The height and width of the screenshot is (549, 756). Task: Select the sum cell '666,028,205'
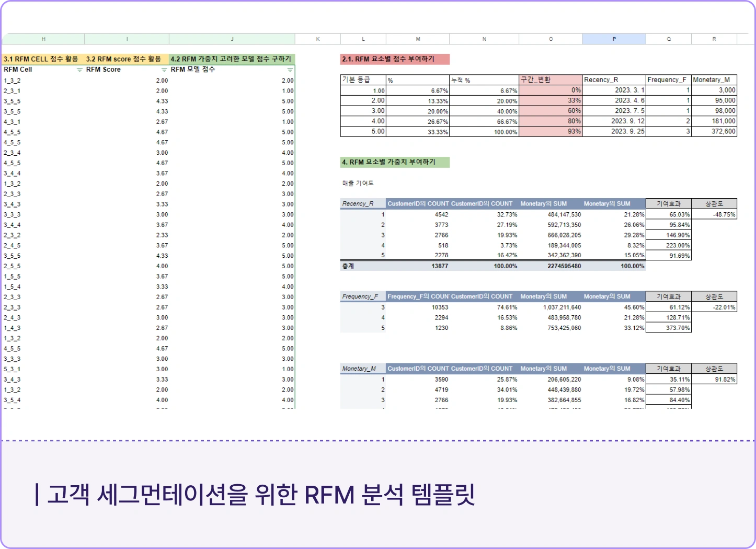(x=551, y=235)
